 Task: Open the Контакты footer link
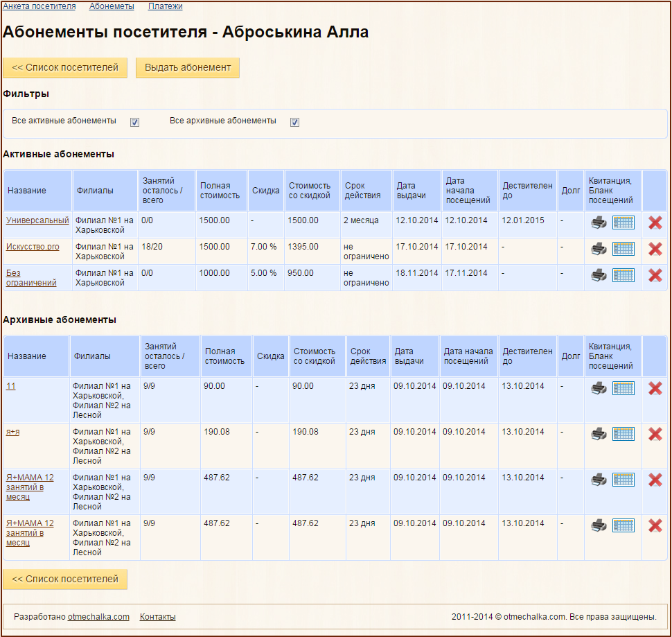[x=158, y=617]
